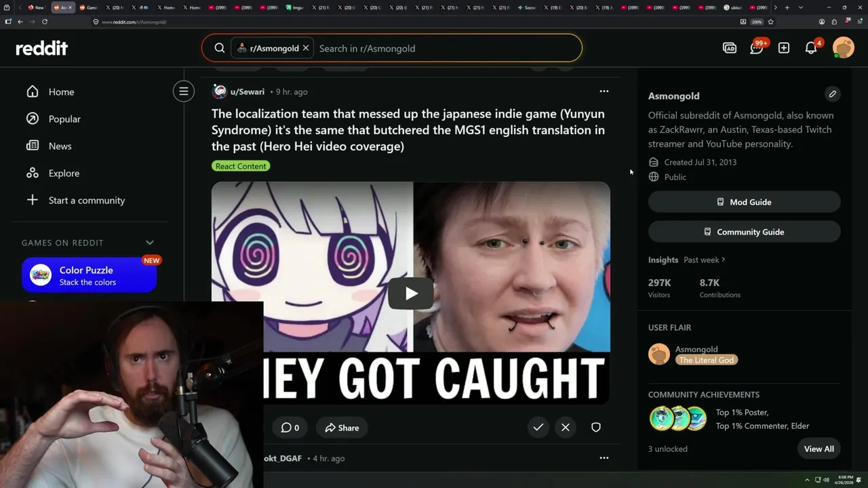Click the Create post plus icon
The height and width of the screenshot is (488, 868).
[784, 48]
